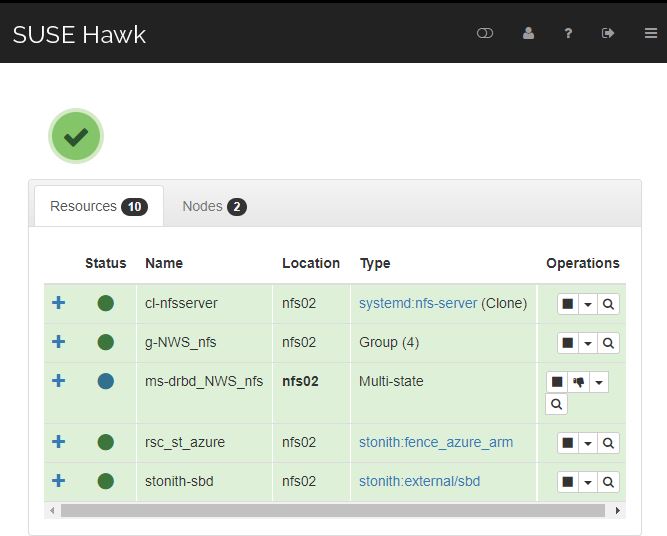This screenshot has width=667, height=536.
Task: Click the Status column header
Action: [105, 263]
